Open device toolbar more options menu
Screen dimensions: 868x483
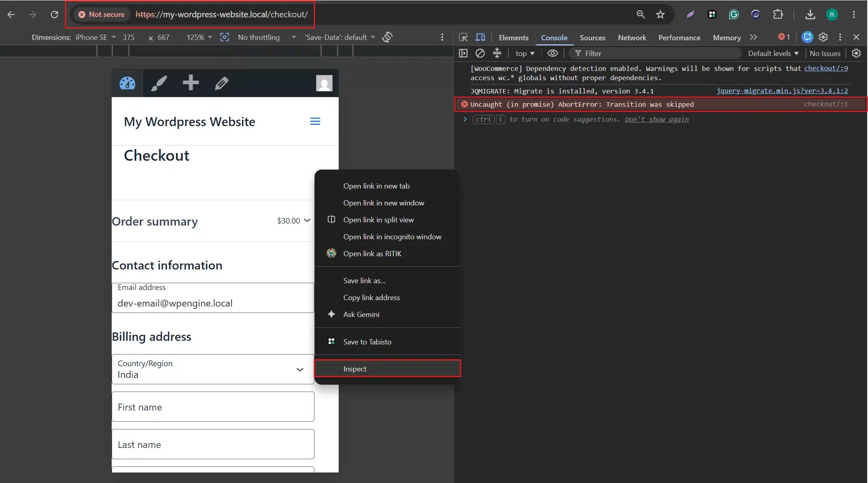tap(442, 37)
